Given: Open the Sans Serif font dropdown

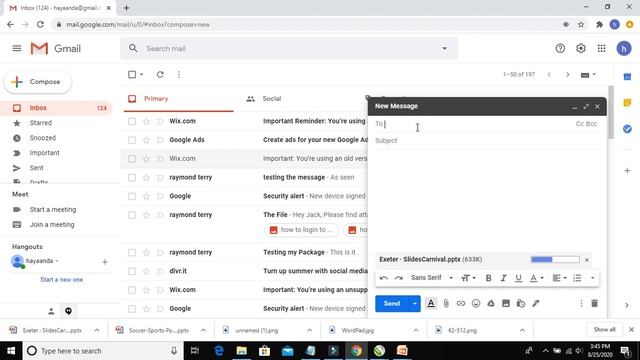Looking at the screenshot, I should coord(432,278).
